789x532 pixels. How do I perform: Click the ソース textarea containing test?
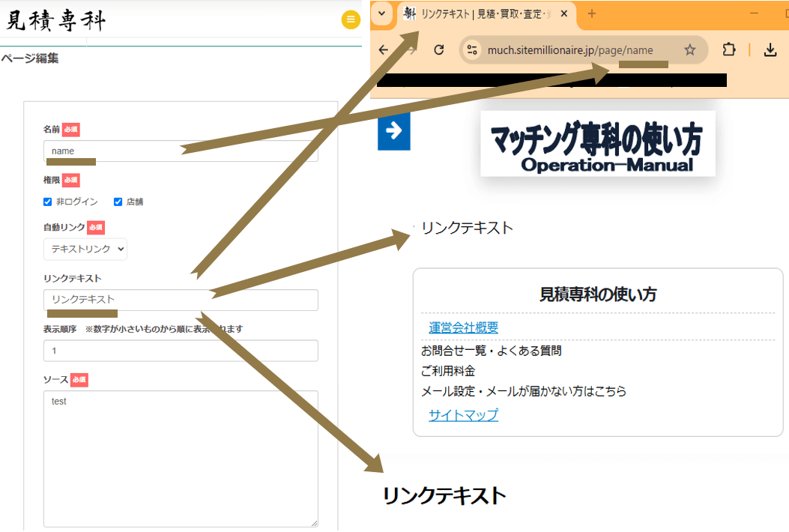(x=181, y=459)
